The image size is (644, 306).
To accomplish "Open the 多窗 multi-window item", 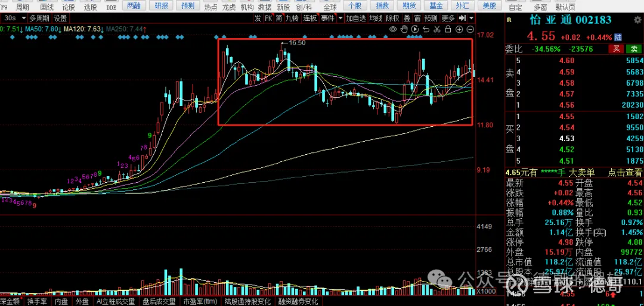I will click(540, 7).
